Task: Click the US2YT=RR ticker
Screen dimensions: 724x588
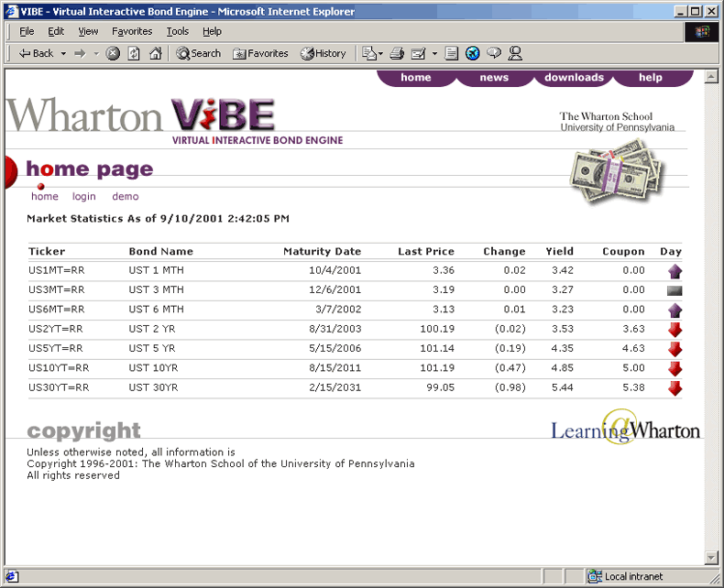Action: pyautogui.click(x=55, y=329)
